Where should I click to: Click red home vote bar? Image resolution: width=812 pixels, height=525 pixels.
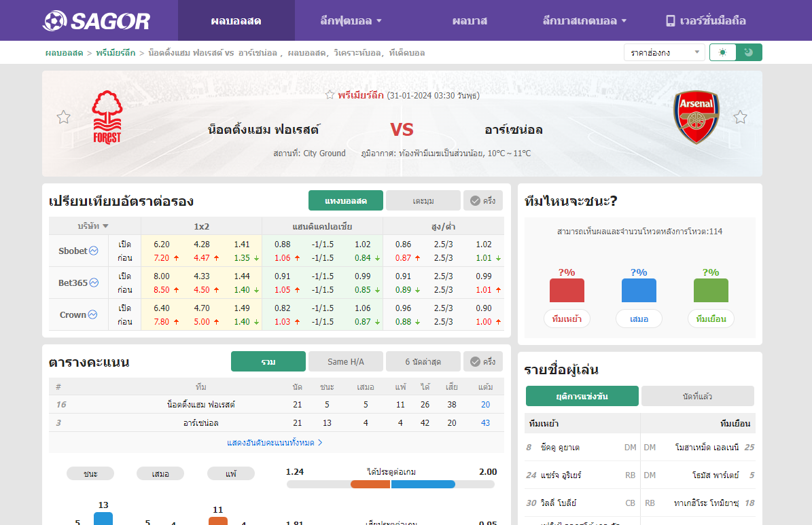click(x=567, y=291)
